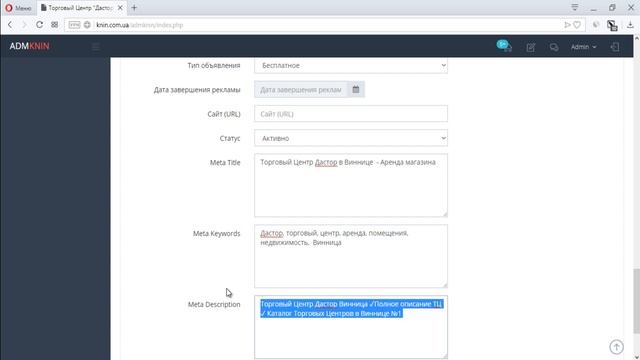
Task: Open Speed Dial start page icon
Action: coord(55,25)
